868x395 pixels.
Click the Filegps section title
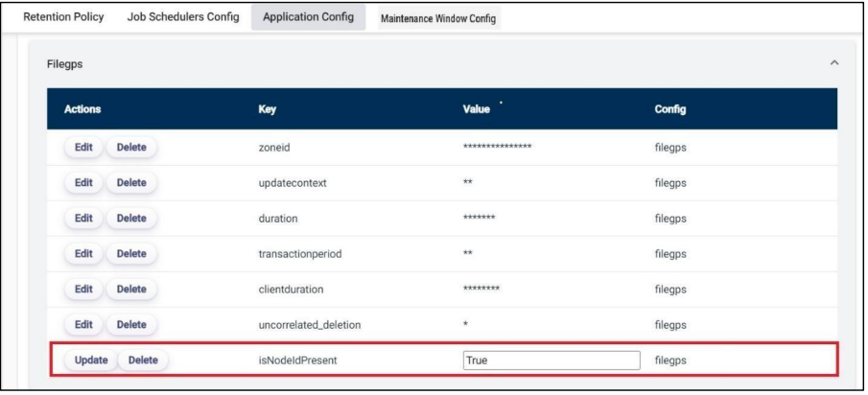65,64
